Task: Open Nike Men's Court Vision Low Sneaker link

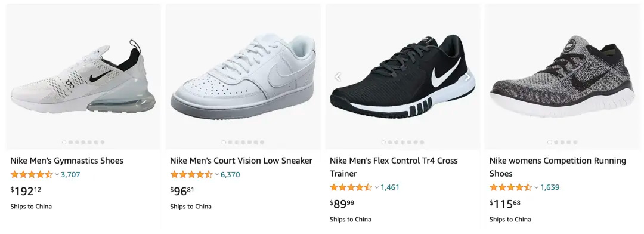Action: (241, 161)
